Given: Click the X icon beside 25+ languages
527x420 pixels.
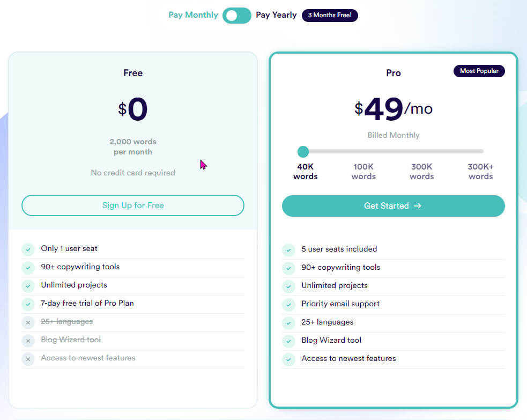Looking at the screenshot, I should [28, 322].
